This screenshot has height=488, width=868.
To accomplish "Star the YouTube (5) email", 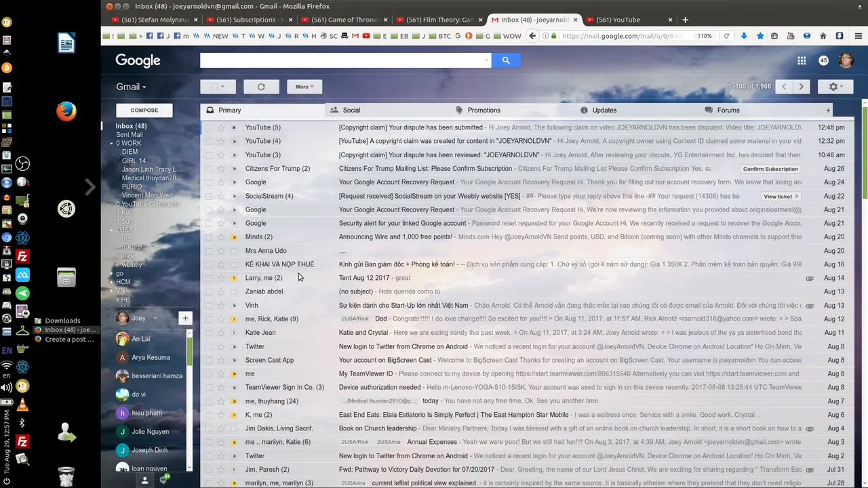I will (x=221, y=127).
